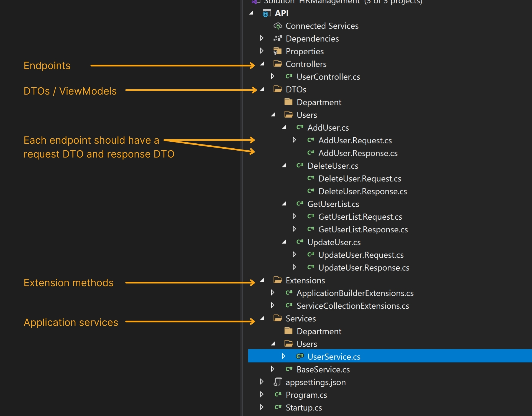Select UserService.cs under Services
Image resolution: width=532 pixels, height=416 pixels.
(x=334, y=357)
